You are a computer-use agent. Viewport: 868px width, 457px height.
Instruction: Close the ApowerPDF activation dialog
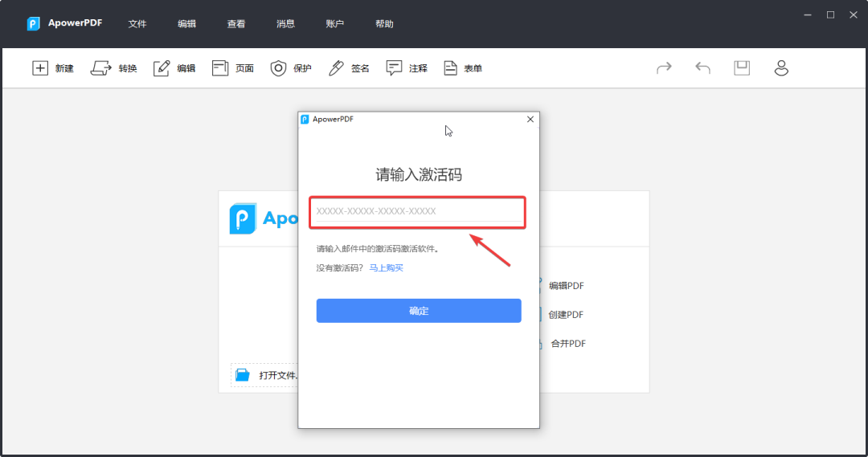click(x=530, y=119)
